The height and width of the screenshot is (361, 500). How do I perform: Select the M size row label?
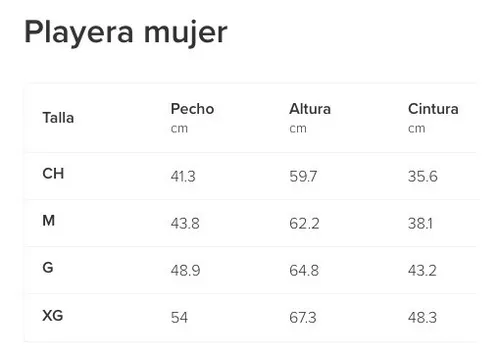pyautogui.click(x=49, y=220)
